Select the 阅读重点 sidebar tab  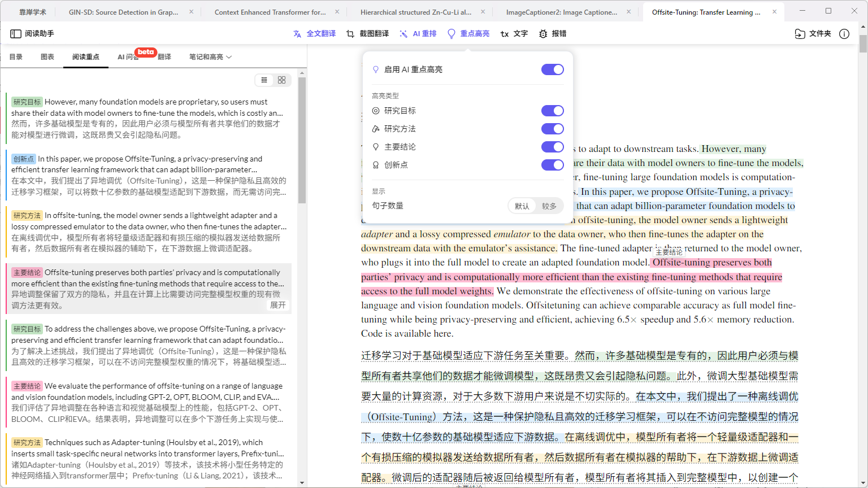(86, 57)
